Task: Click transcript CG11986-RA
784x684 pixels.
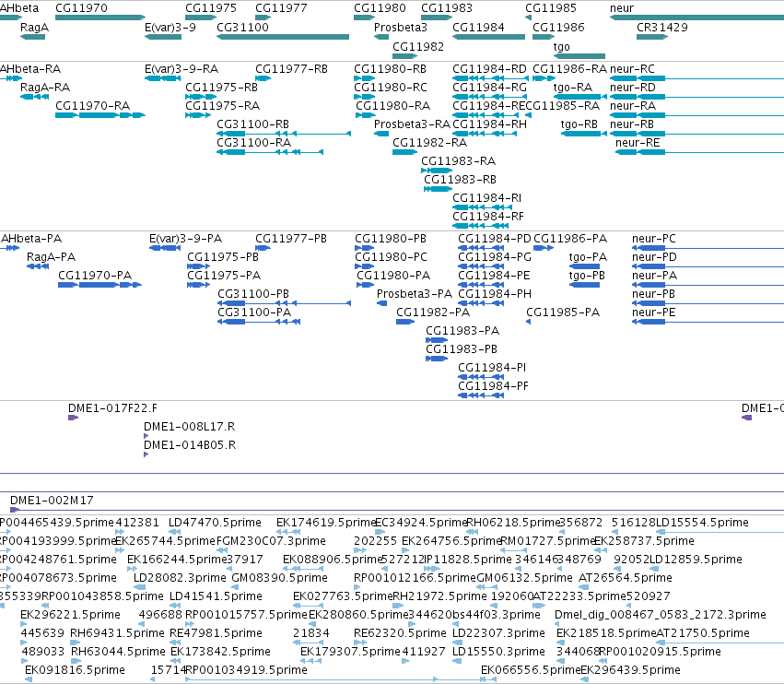Action: 544,78
